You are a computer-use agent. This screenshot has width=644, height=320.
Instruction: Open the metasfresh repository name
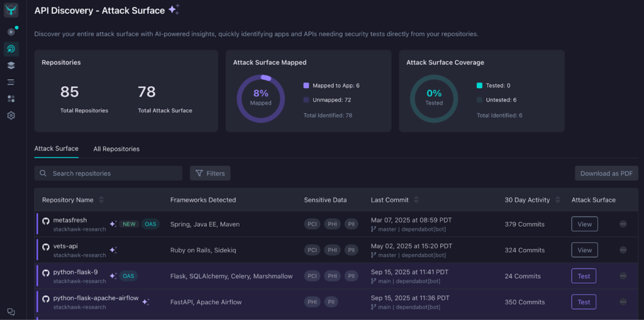70,220
